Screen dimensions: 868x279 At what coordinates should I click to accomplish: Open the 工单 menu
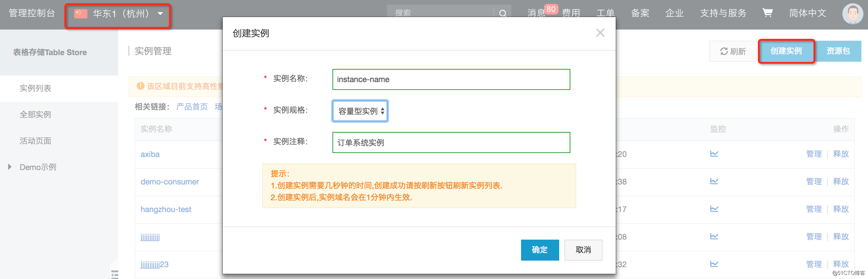pyautogui.click(x=605, y=13)
